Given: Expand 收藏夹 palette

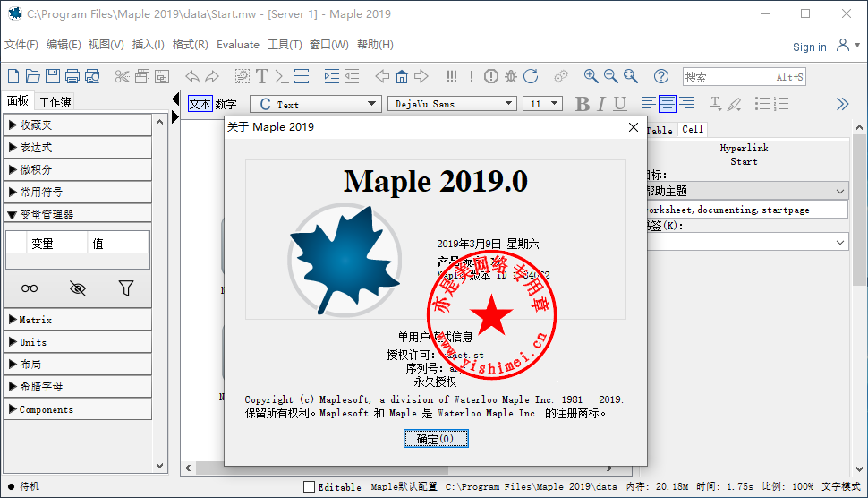Looking at the screenshot, I should [x=78, y=125].
